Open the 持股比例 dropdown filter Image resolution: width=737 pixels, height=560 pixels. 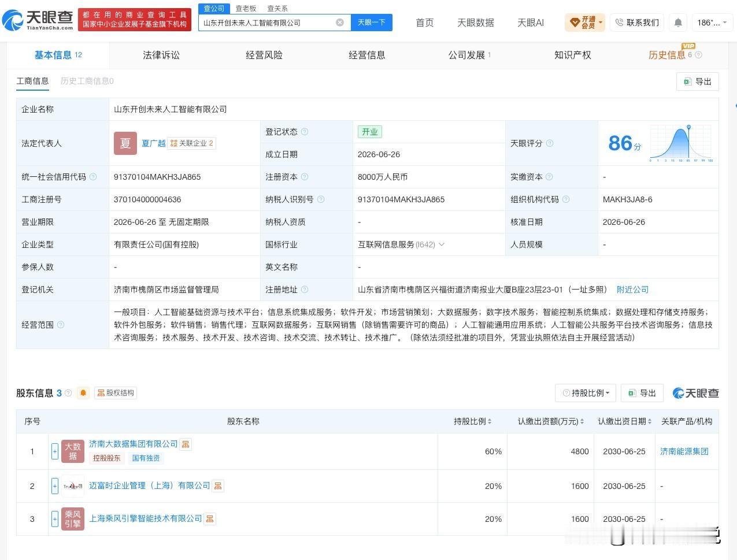click(586, 393)
